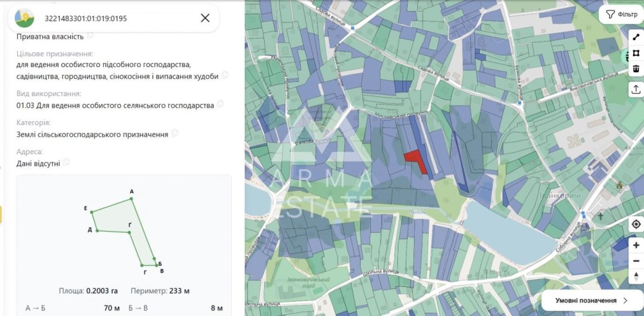Close the parcel info search panel
The image size is (644, 316).
tap(205, 18)
